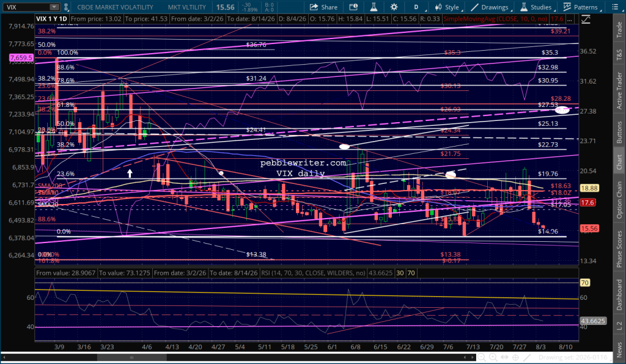Open chart settings gear icon
The height and width of the screenshot is (364, 626).
click(x=394, y=7)
